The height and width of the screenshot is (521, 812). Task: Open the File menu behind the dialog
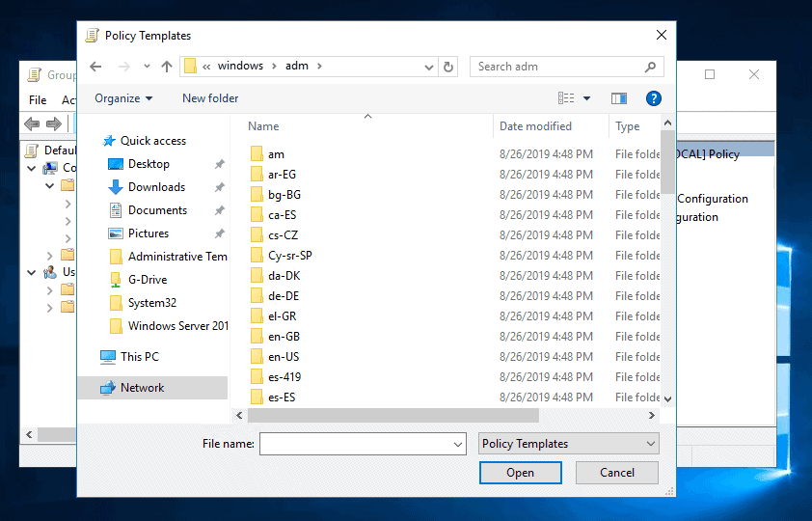tap(38, 100)
